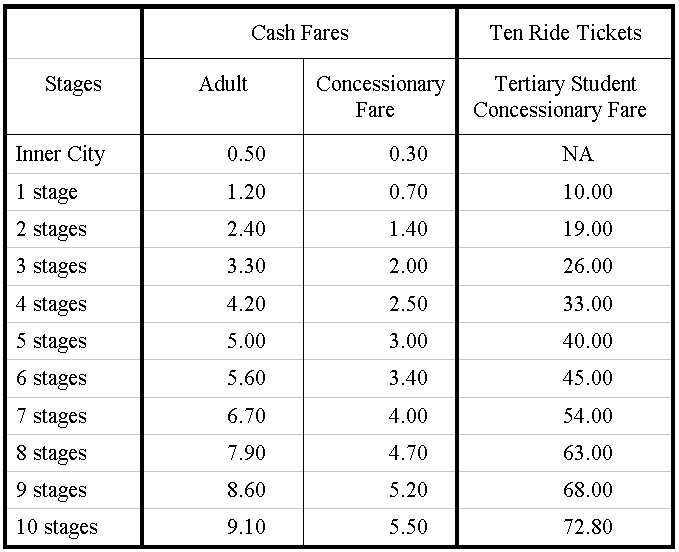Click the 7 stages concessionary fare 4.00
The height and width of the screenshot is (552, 679).
[408, 416]
